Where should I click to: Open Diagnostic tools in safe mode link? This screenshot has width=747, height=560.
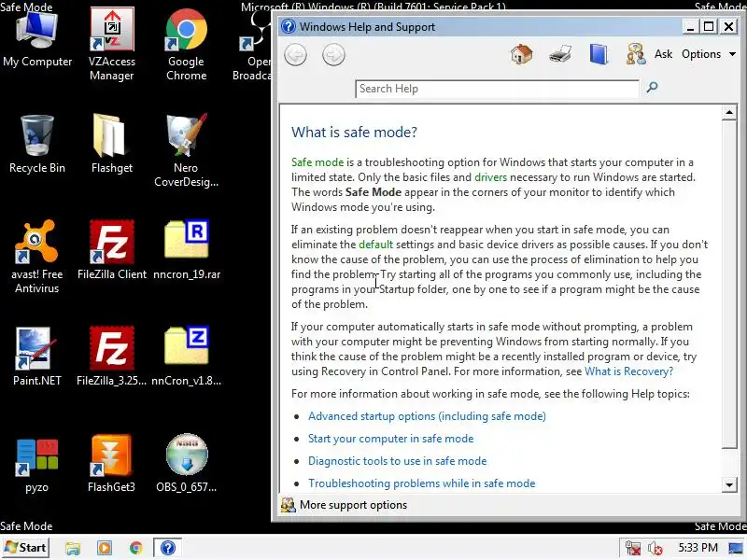[398, 461]
